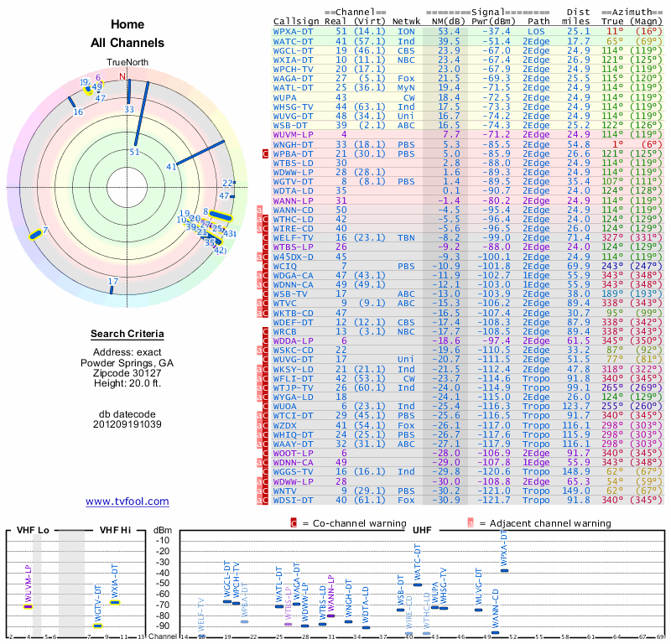Click WATL-DT callsign in the table
The height and width of the screenshot is (644, 671).
coord(293,88)
